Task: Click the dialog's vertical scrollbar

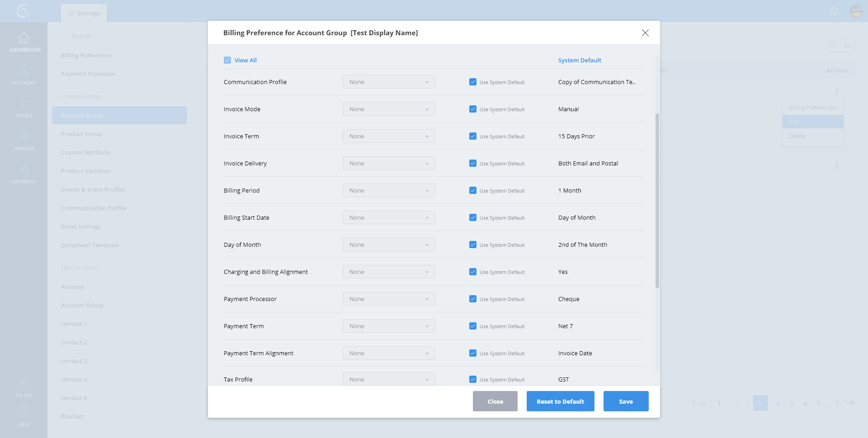Action: (657, 201)
